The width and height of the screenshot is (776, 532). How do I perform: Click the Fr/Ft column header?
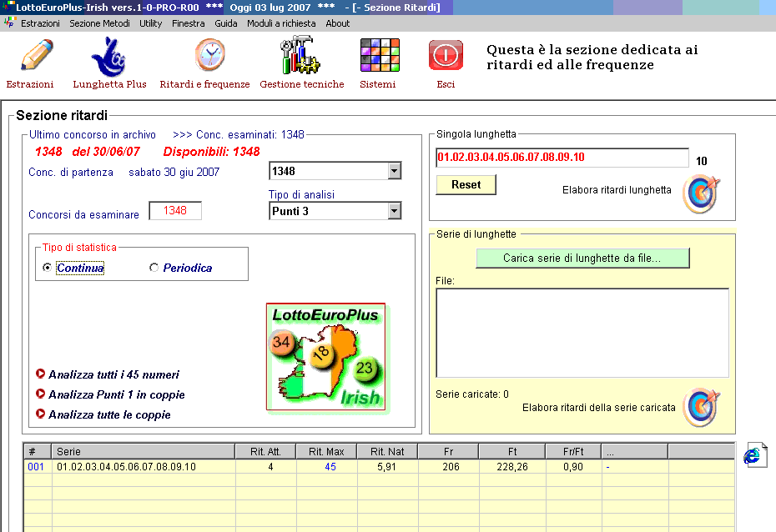pos(573,451)
